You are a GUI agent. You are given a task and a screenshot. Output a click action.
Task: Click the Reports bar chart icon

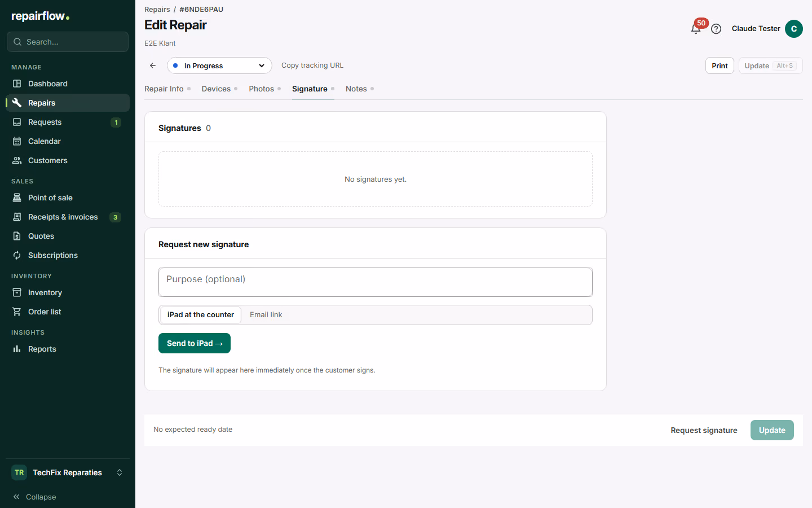17,349
